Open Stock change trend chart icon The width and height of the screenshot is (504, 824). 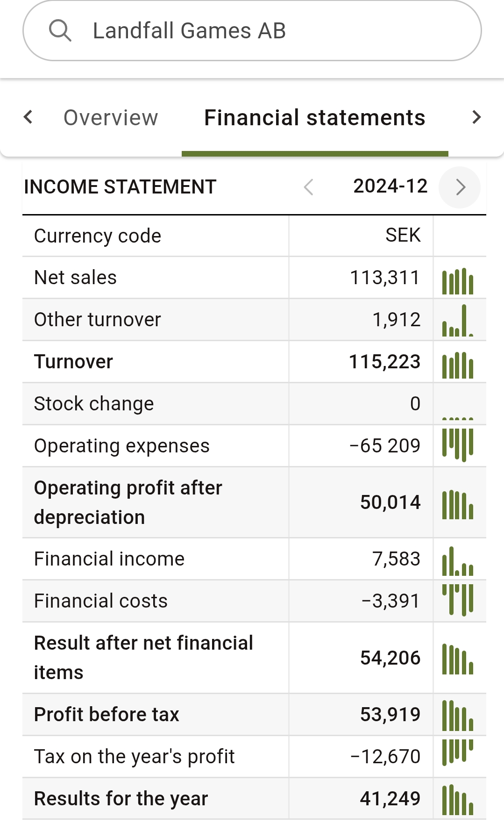(458, 418)
